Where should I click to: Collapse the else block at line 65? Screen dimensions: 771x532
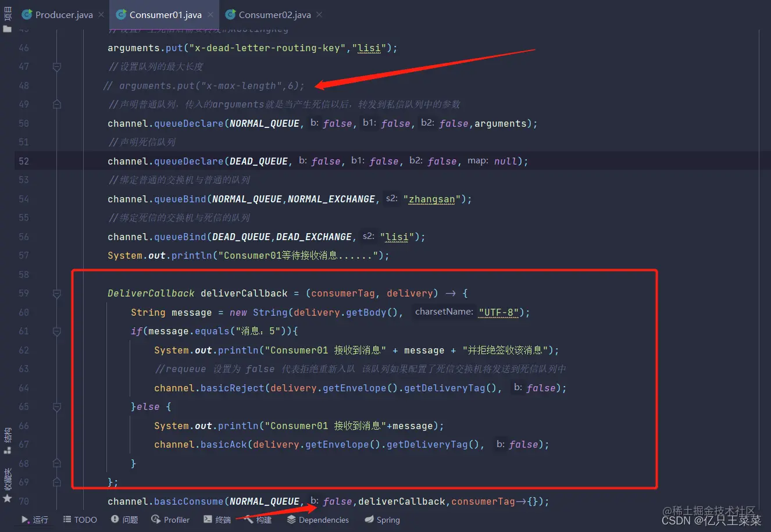point(57,407)
